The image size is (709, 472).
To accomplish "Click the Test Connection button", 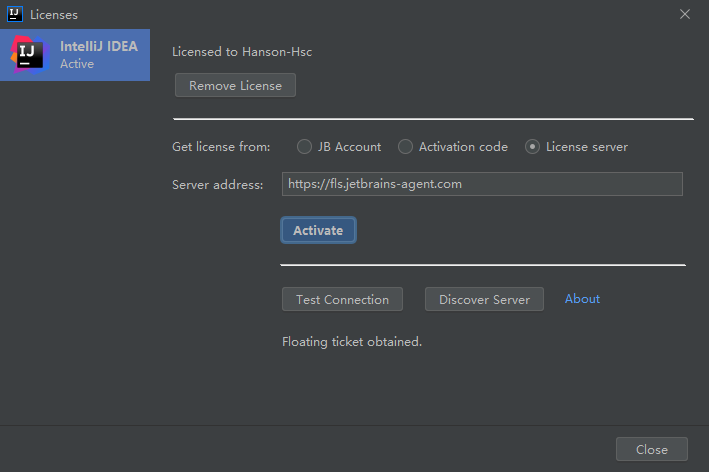I will pos(342,299).
